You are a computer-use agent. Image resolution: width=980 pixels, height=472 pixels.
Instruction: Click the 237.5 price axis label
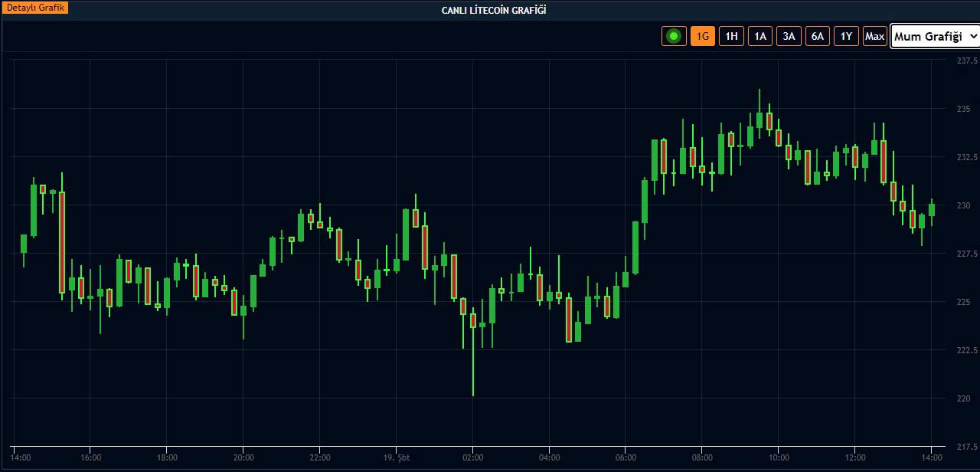click(x=968, y=61)
